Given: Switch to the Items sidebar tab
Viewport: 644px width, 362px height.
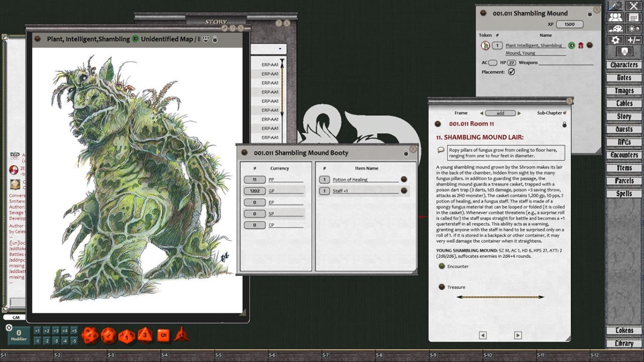Looking at the screenshot, I should [x=623, y=167].
